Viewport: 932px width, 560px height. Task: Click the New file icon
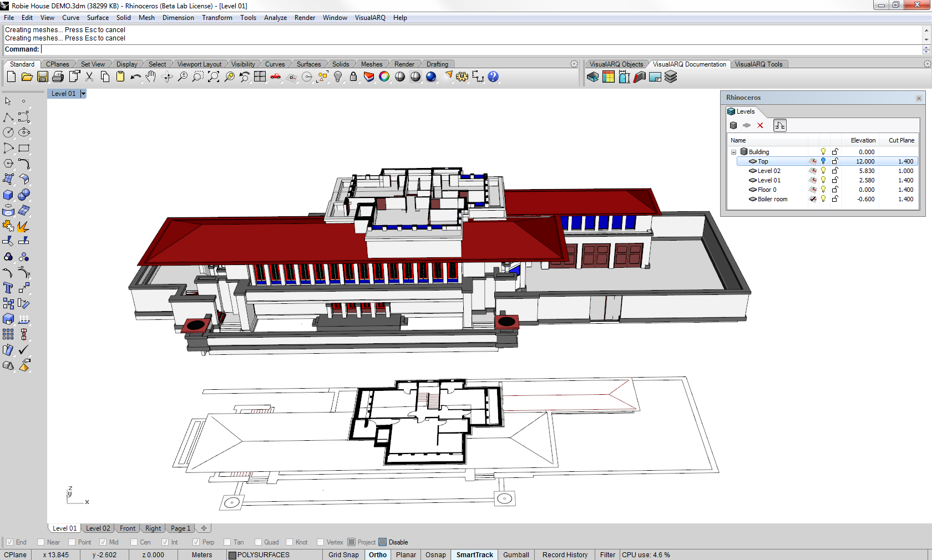11,77
